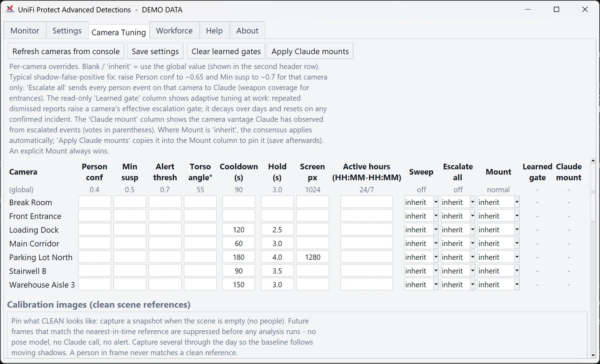Open the Help tab
Image resolution: width=600 pixels, height=364 pixels.
(x=214, y=31)
